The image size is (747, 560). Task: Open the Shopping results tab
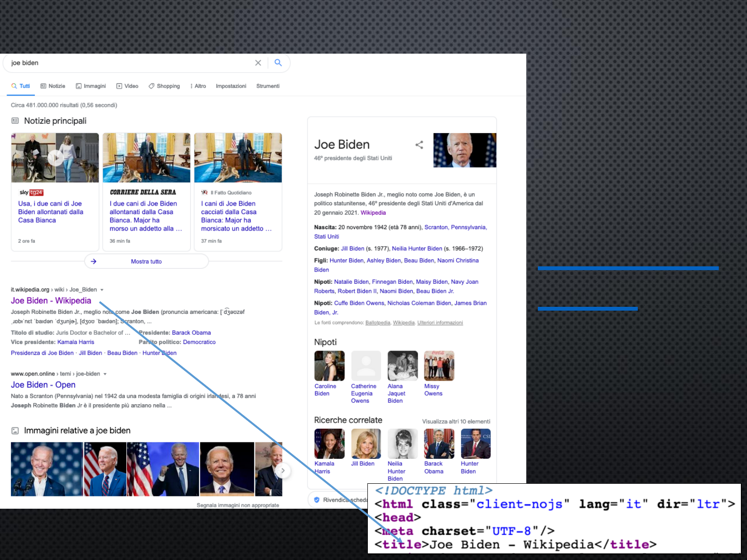[x=164, y=86]
